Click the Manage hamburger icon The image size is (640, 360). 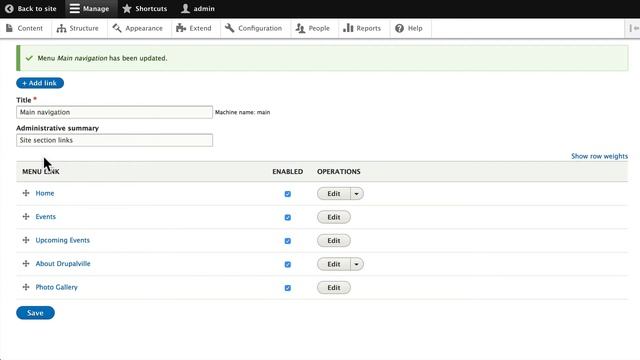pyautogui.click(x=75, y=9)
